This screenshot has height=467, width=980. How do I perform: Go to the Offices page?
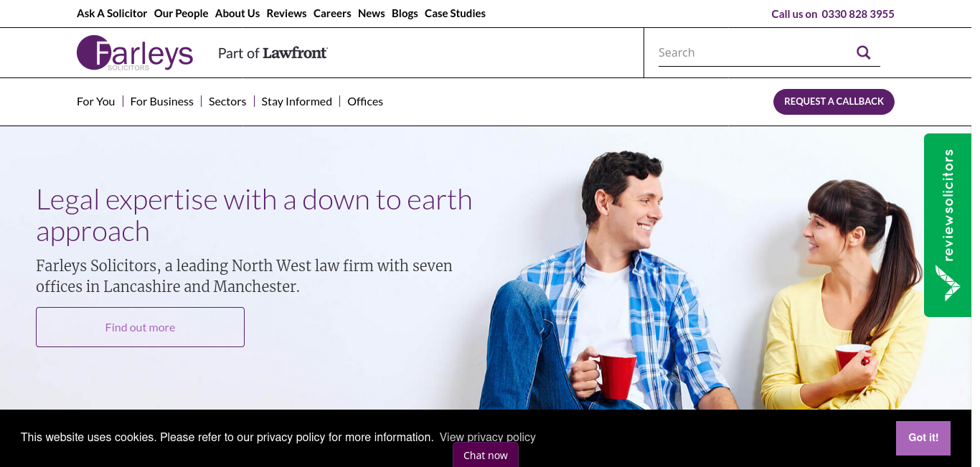(x=365, y=101)
